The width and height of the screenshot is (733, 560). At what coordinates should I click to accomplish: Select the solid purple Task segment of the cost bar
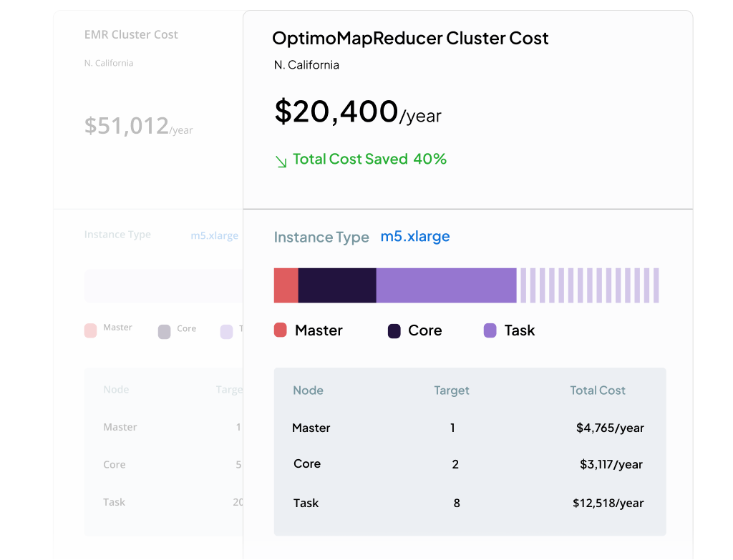pos(447,285)
